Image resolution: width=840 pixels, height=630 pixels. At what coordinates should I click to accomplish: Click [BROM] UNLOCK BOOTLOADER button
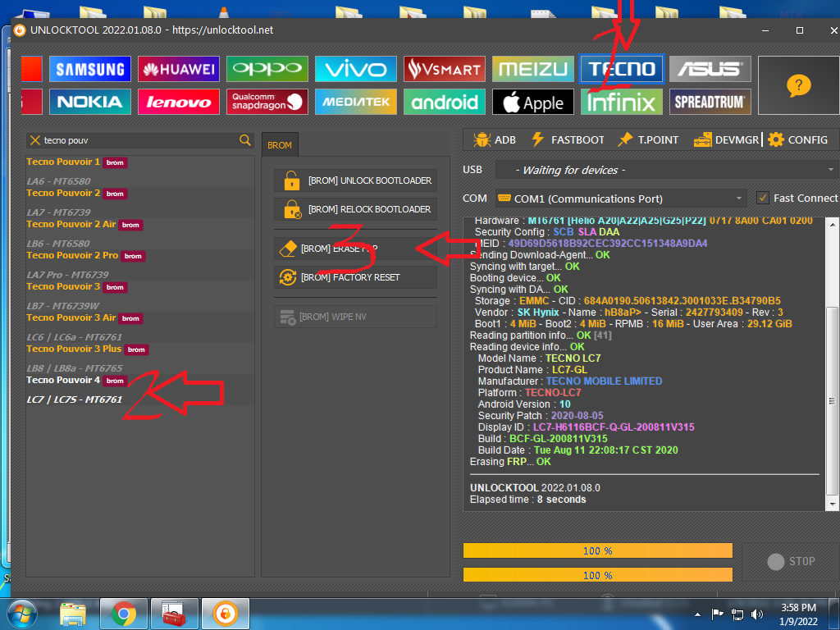[356, 180]
